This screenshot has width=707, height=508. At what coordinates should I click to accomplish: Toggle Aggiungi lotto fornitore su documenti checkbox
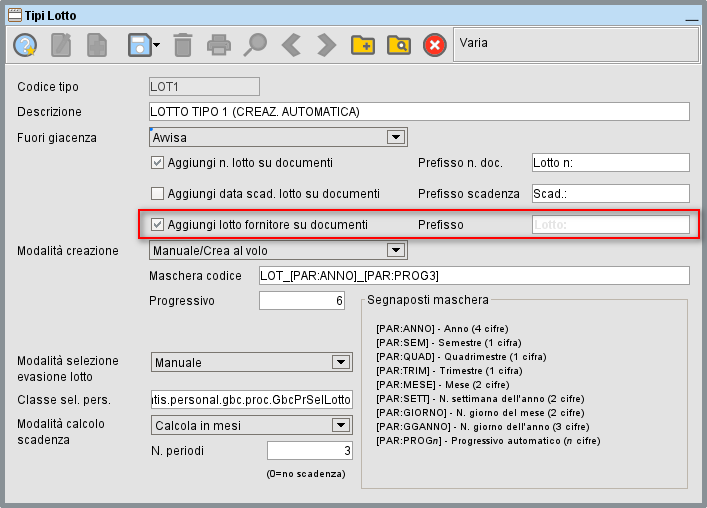coord(157,224)
